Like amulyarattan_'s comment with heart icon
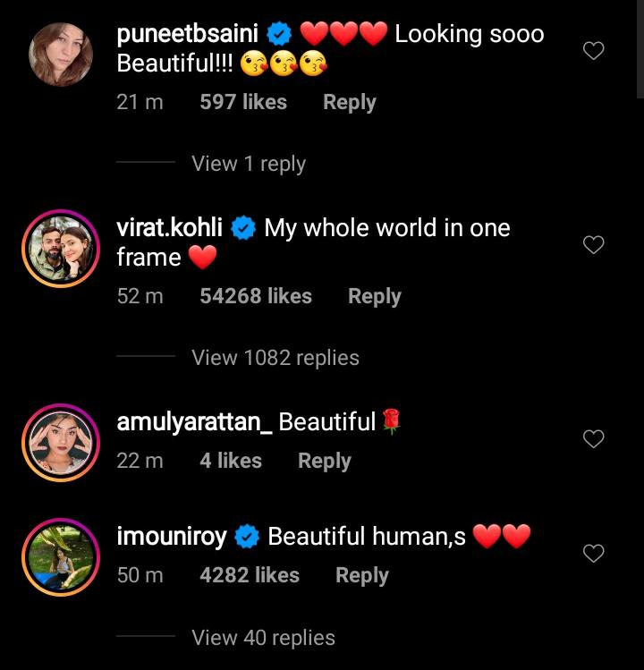 [593, 438]
